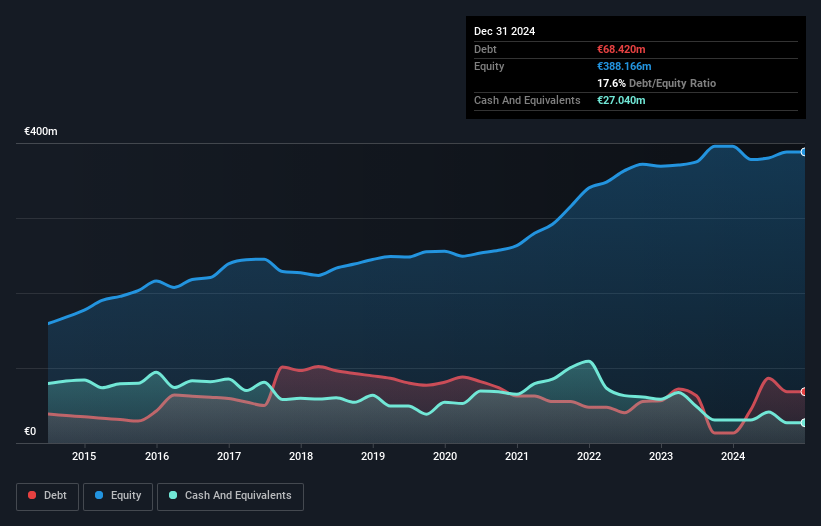Image resolution: width=821 pixels, height=526 pixels.
Task: Click the €68.420m debt value
Action: (621, 49)
